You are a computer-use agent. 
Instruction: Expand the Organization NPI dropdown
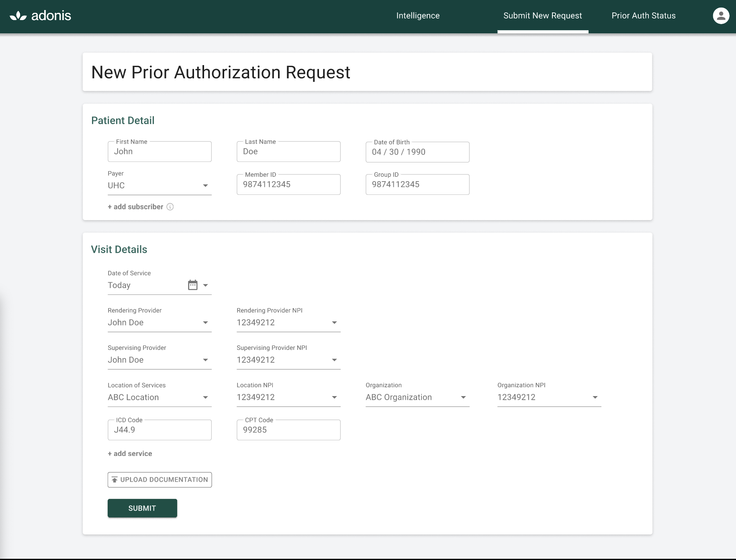point(595,397)
